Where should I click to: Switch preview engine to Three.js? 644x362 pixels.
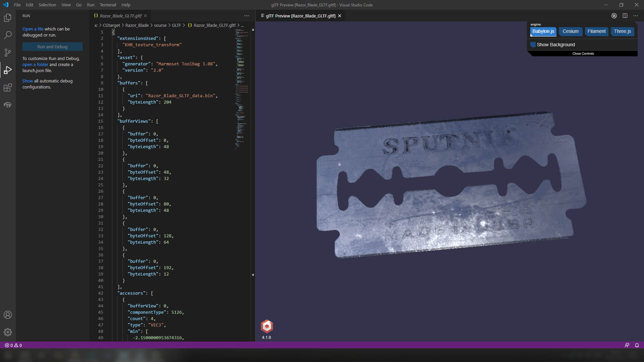[x=622, y=32]
